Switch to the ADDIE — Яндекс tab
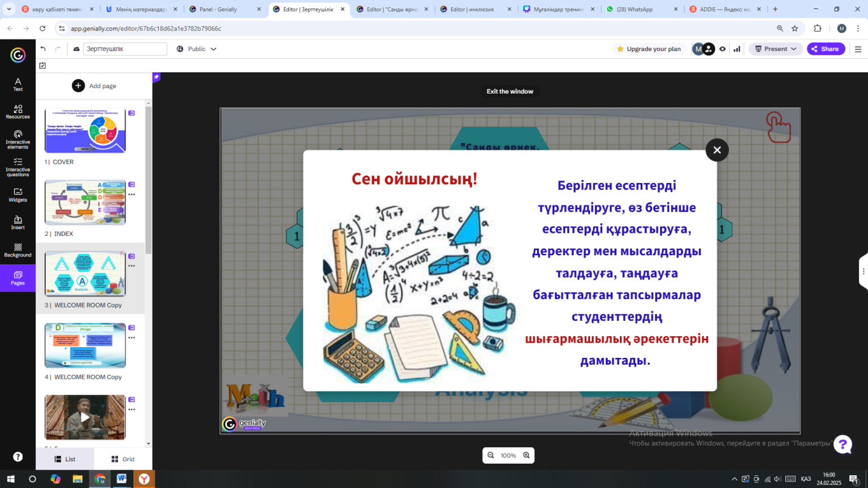Image resolution: width=868 pixels, height=488 pixels. tap(726, 9)
